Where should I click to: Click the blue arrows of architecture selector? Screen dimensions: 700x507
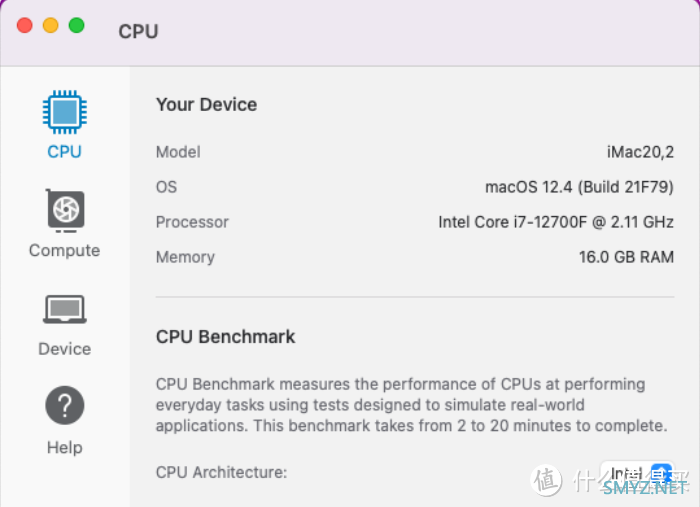click(662, 474)
